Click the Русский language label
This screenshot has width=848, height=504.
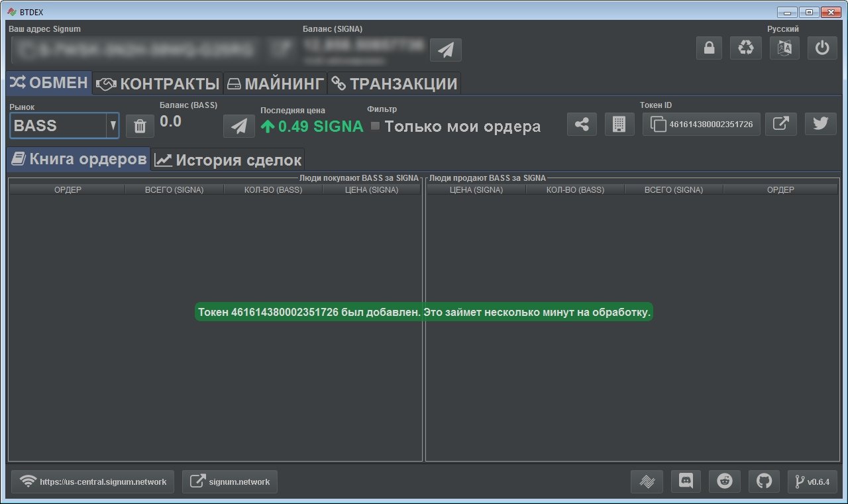point(783,29)
